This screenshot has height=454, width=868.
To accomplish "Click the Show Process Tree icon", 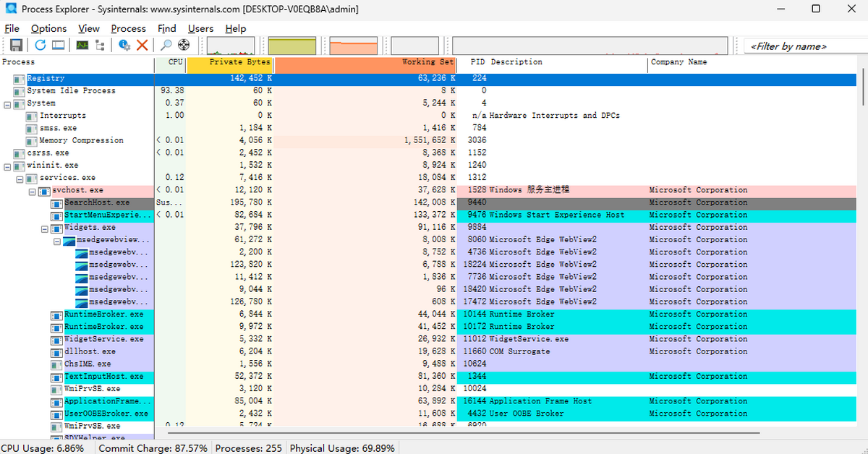I will (100, 45).
